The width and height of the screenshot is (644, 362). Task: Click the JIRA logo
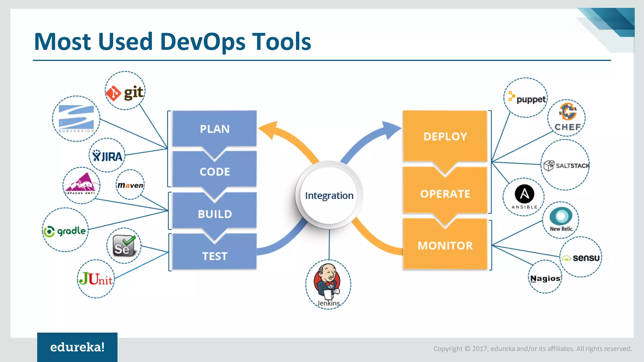pos(107,155)
